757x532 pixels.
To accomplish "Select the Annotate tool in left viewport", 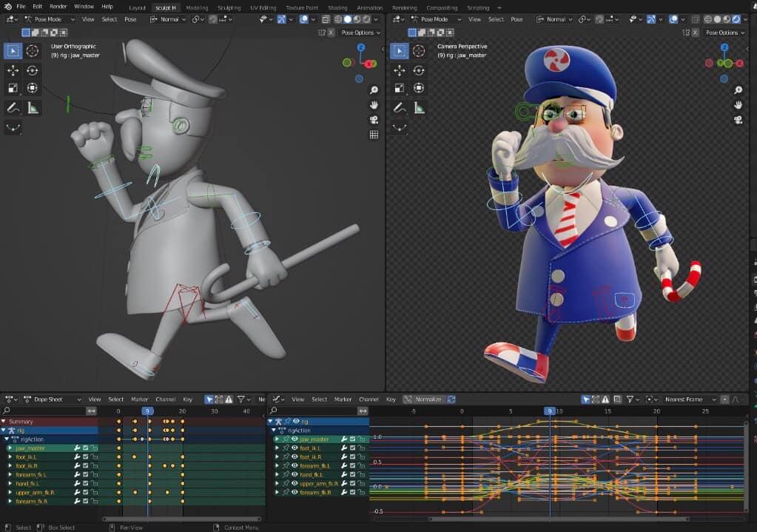I will (x=13, y=107).
